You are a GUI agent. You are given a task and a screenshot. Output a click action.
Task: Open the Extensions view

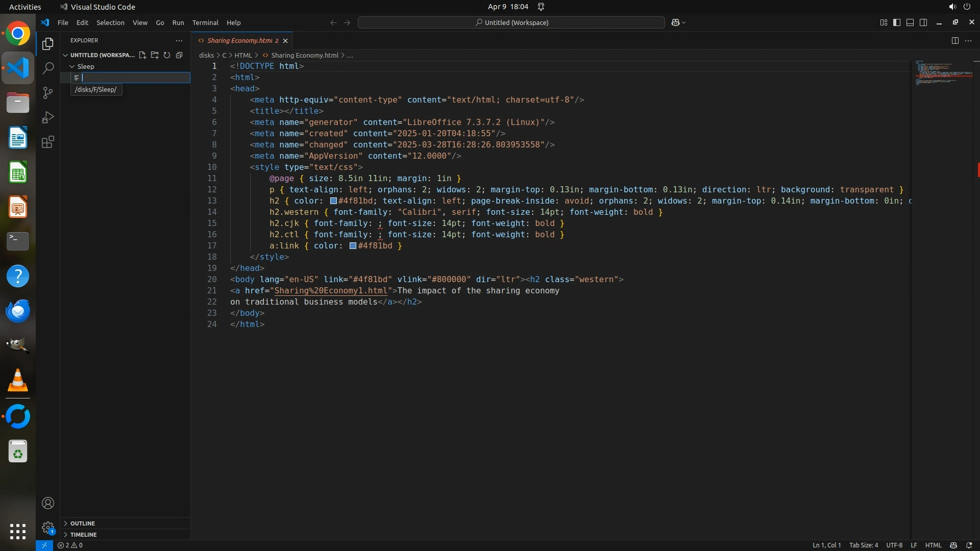pyautogui.click(x=48, y=142)
